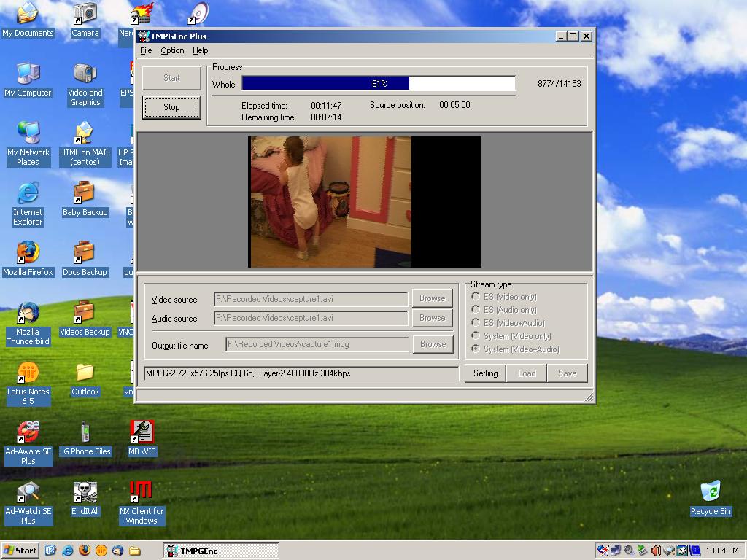The image size is (747, 560).
Task: Click Browse next to Output file name
Action: (x=433, y=344)
